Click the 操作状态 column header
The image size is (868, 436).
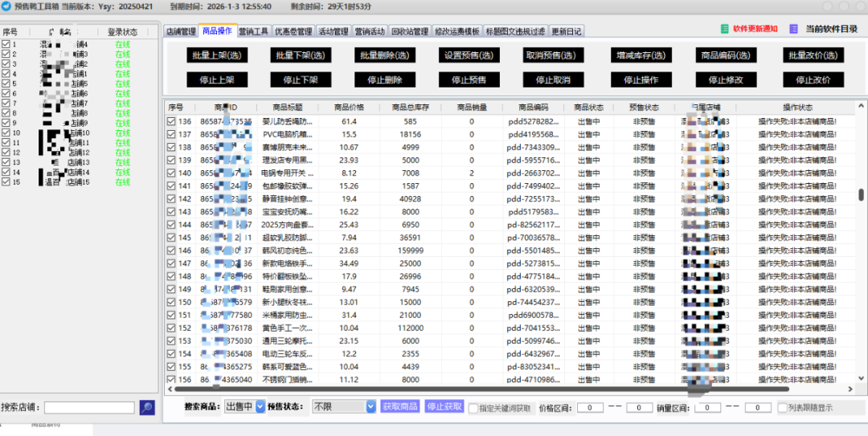tap(797, 108)
